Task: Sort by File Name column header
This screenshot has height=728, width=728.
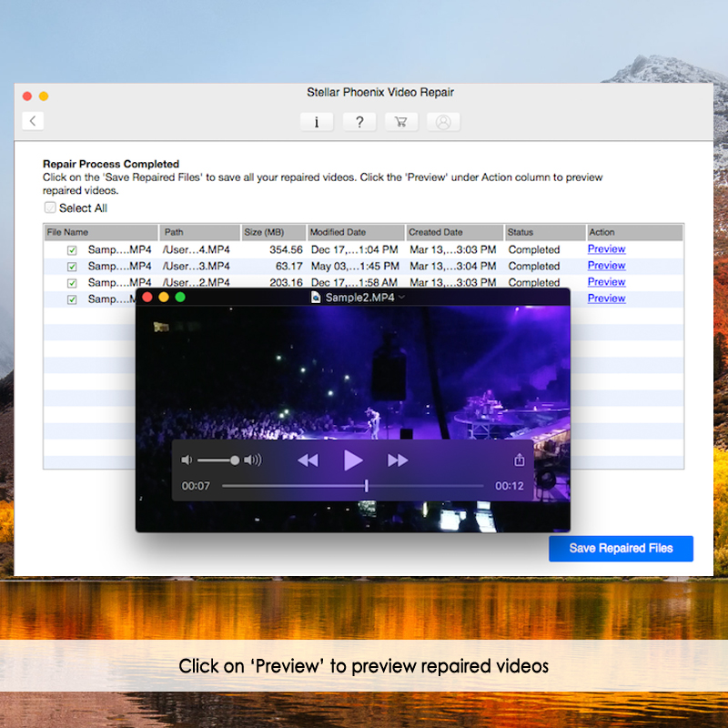Action: tap(101, 232)
